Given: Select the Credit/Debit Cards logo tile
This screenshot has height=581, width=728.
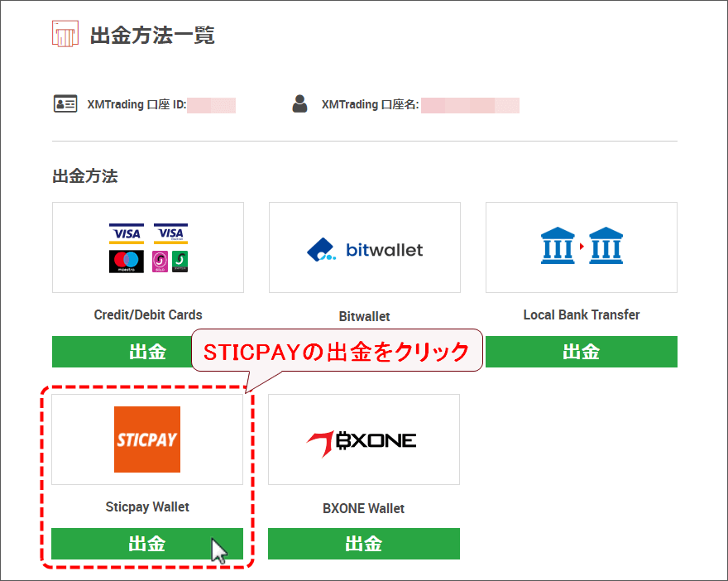Looking at the screenshot, I should pos(148,247).
